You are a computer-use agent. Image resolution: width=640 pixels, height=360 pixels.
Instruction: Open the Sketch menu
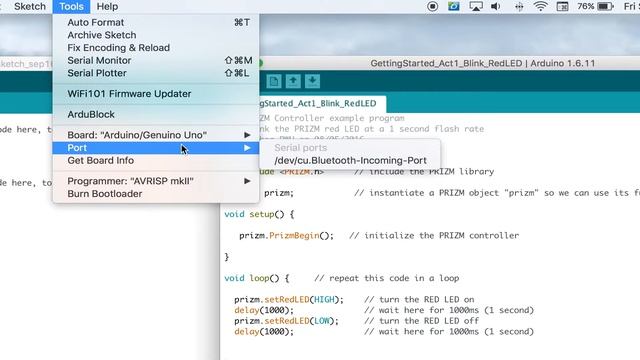[x=30, y=7]
